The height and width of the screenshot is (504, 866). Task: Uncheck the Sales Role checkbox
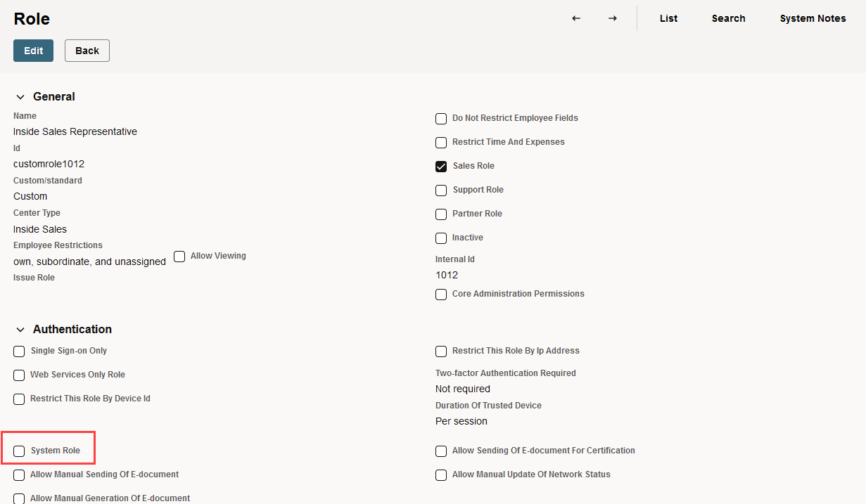point(441,167)
